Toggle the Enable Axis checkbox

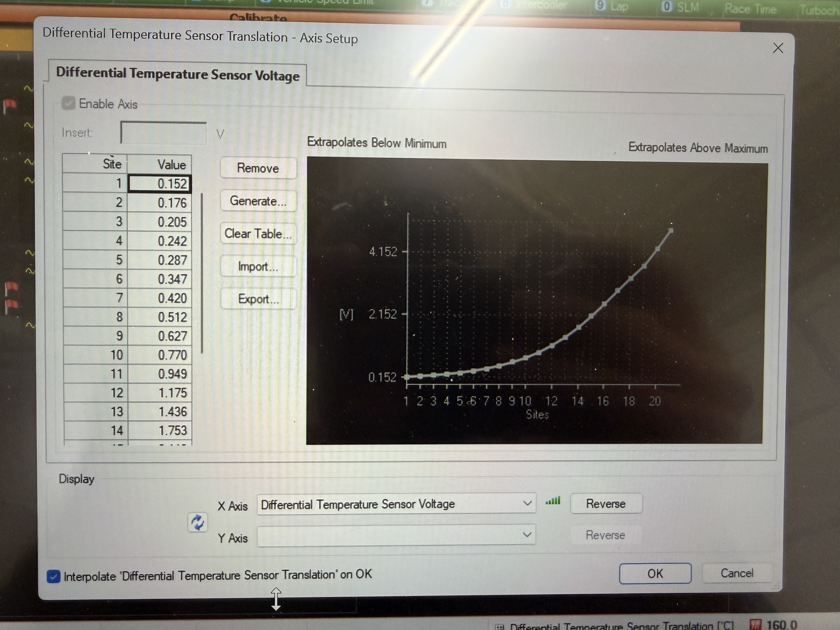pos(68,103)
